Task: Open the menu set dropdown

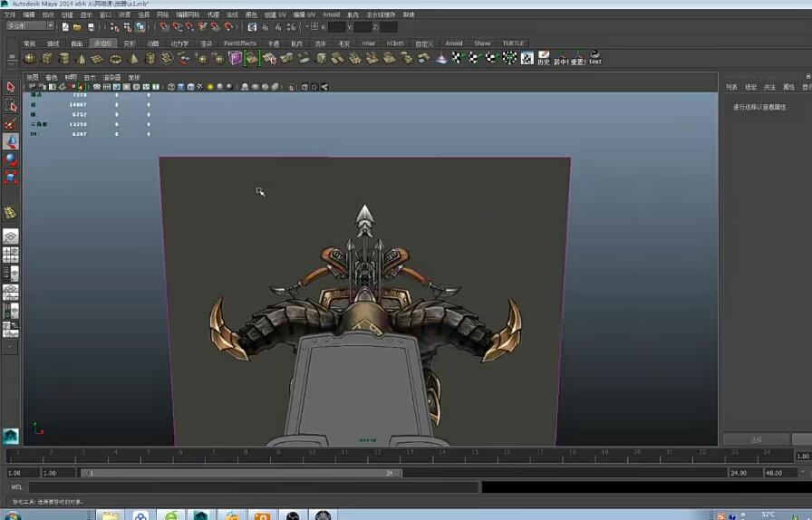Action: [x=31, y=26]
